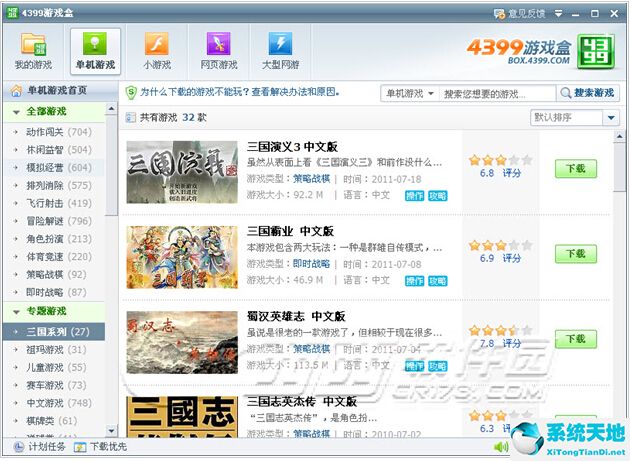Click 攻略 tag for 三国演义3

438,196
